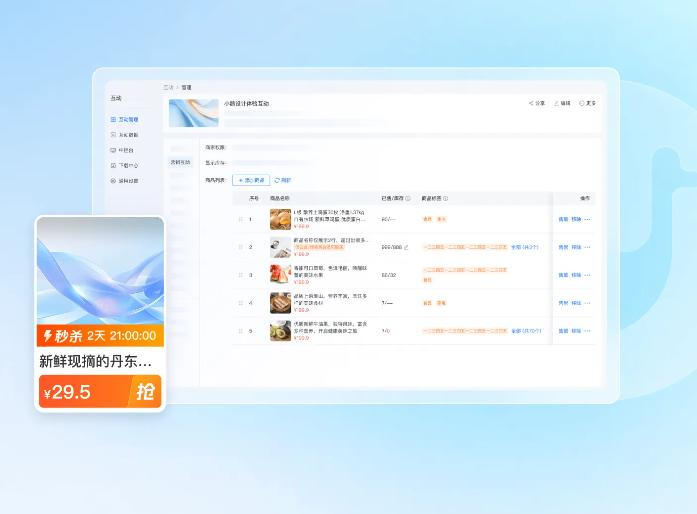Click the edit link in product row 3

pyautogui.click(x=563, y=275)
